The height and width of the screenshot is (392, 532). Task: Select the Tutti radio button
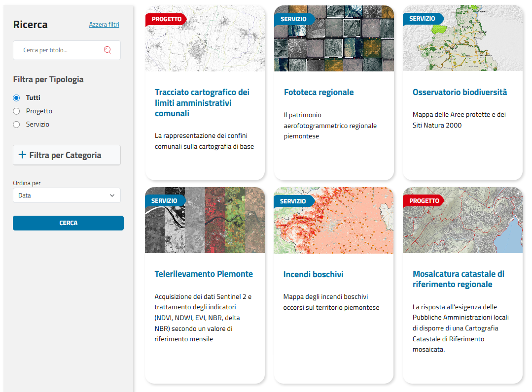click(16, 98)
